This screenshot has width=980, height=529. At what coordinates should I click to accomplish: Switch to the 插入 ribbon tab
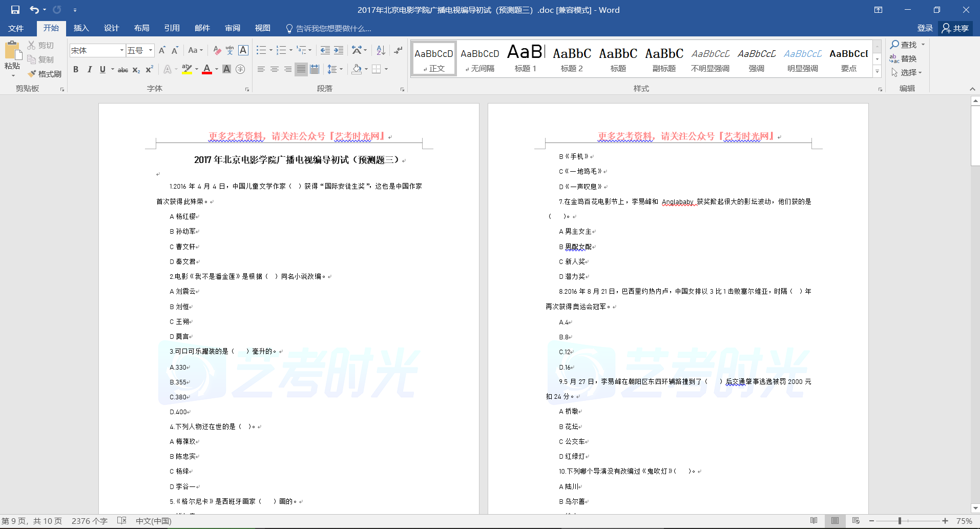pyautogui.click(x=81, y=28)
